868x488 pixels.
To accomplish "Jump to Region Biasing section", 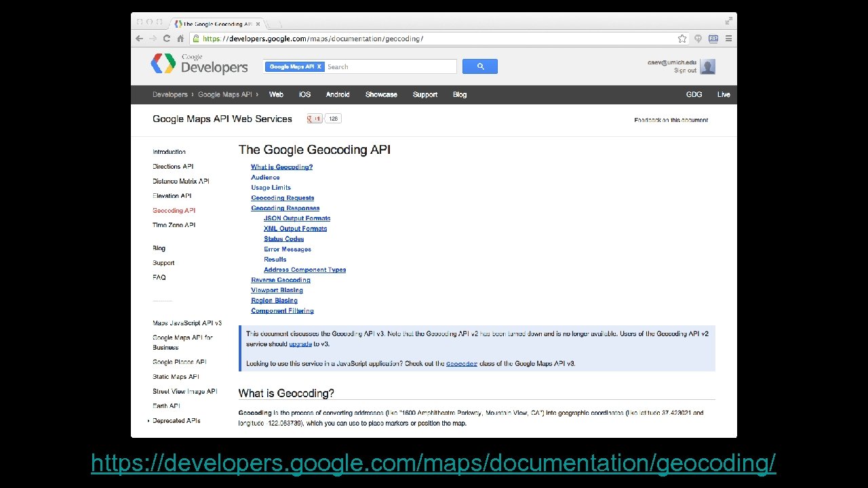I will coord(274,300).
